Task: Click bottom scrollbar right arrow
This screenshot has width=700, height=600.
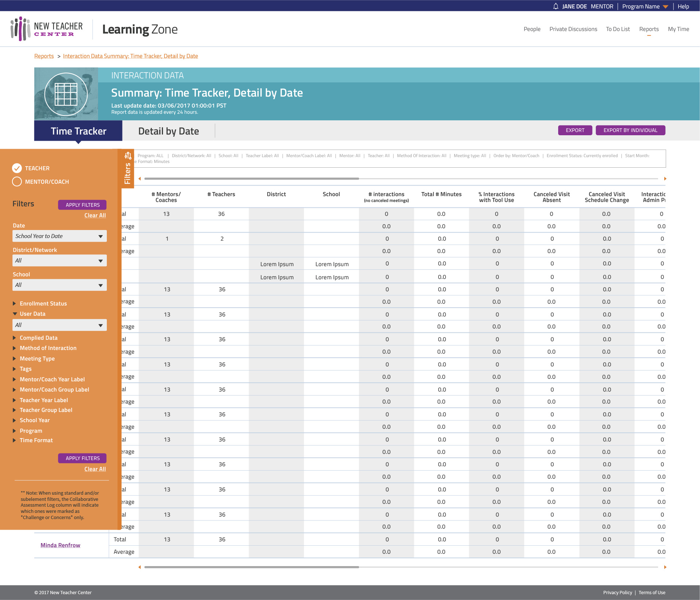Action: pyautogui.click(x=665, y=567)
